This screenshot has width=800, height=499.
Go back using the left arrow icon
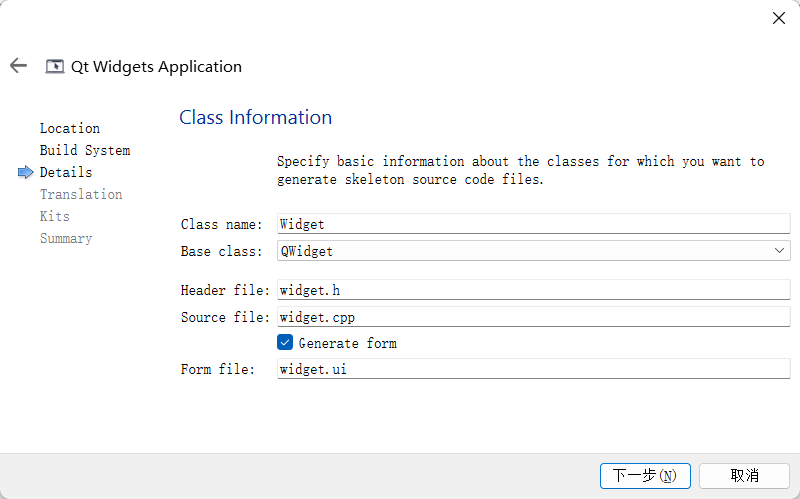(x=18, y=65)
